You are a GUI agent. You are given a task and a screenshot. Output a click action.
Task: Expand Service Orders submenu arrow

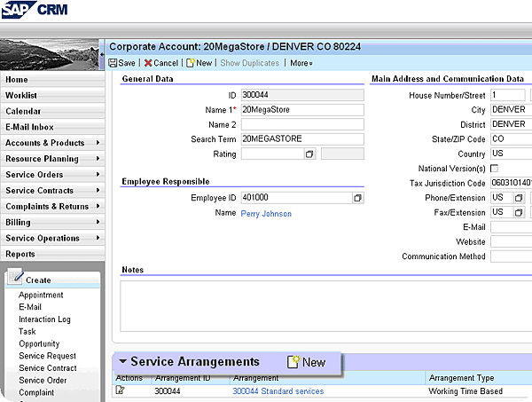click(x=98, y=175)
